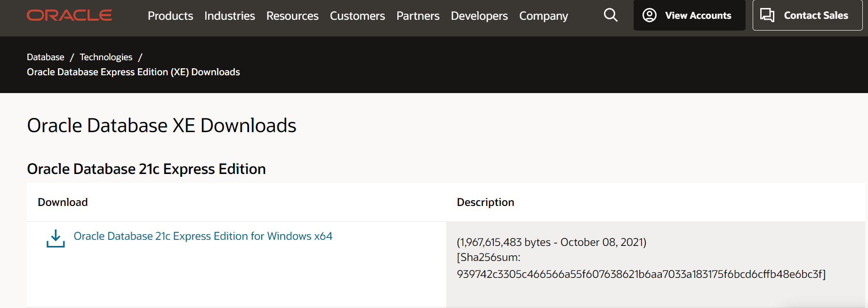This screenshot has height=308, width=868.
Task: Click the chat bubble icon in Contact Sales
Action: (x=767, y=15)
